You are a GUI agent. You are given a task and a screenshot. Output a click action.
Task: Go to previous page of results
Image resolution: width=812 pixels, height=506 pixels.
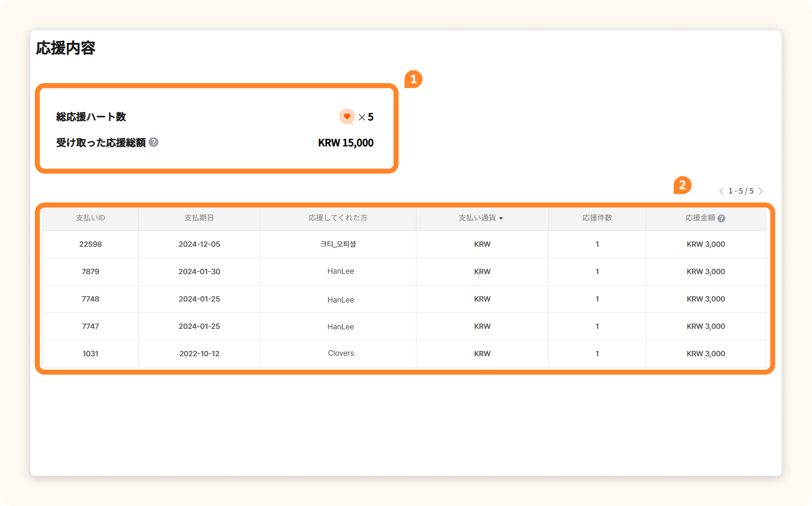[x=721, y=192]
